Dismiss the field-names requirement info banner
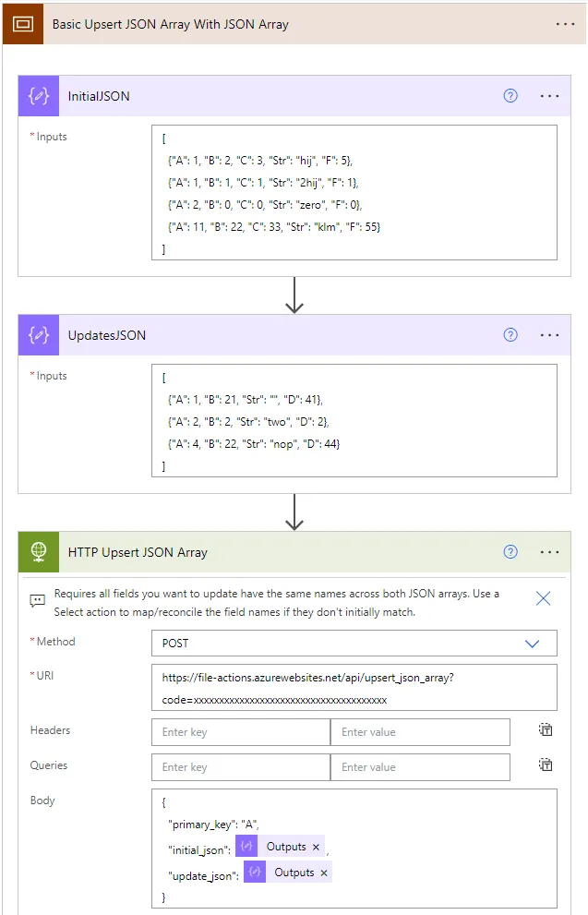 tap(543, 597)
